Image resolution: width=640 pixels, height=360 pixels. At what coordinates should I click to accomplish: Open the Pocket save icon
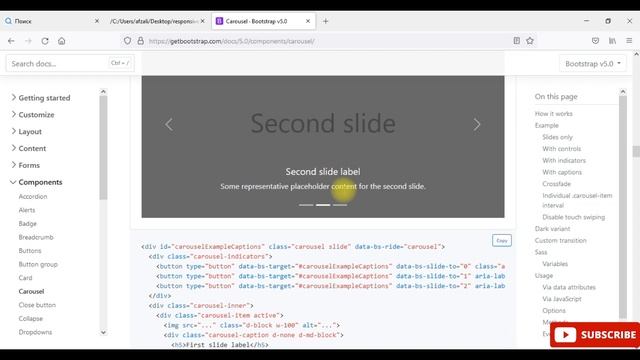[596, 41]
